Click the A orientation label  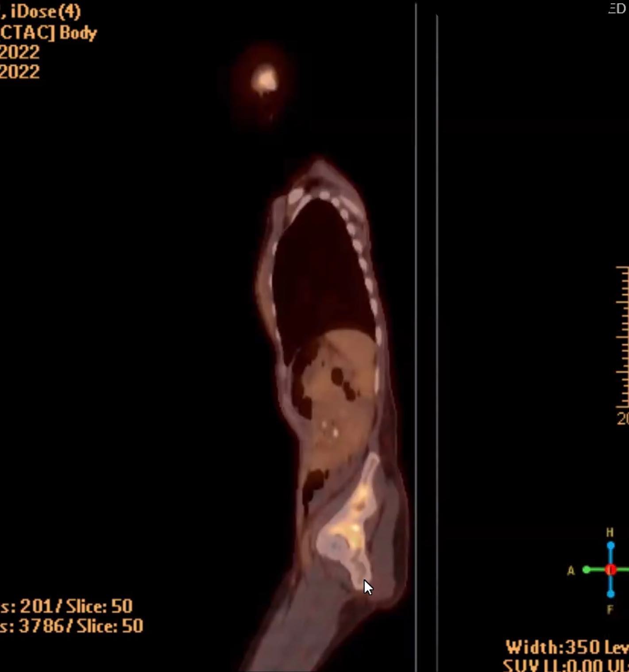571,571
